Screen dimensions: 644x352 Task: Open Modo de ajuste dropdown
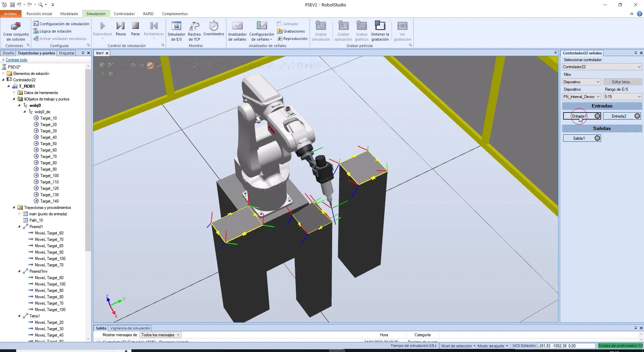point(492,346)
